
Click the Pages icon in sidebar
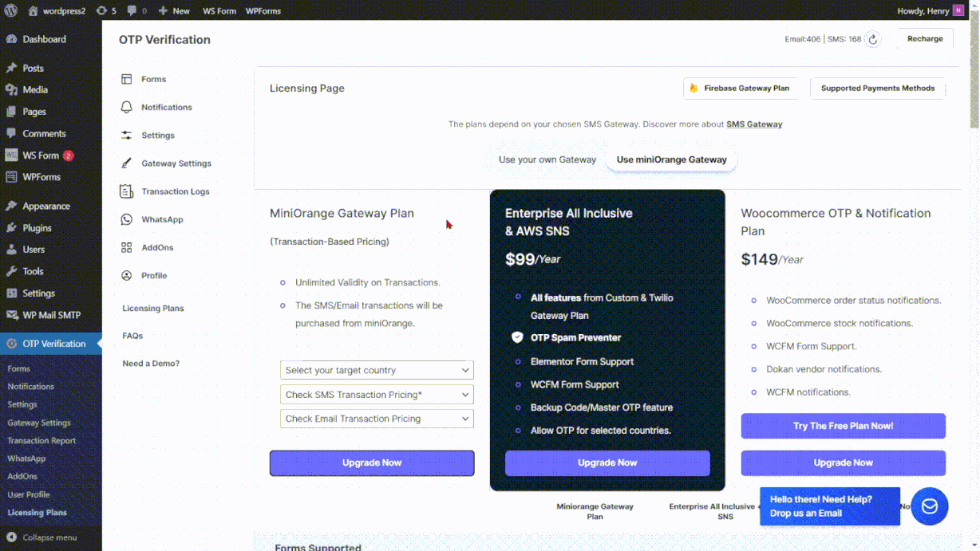click(x=11, y=112)
